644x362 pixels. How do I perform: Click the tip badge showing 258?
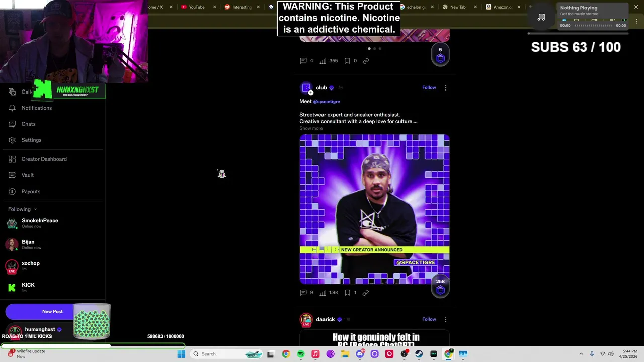[440, 287]
